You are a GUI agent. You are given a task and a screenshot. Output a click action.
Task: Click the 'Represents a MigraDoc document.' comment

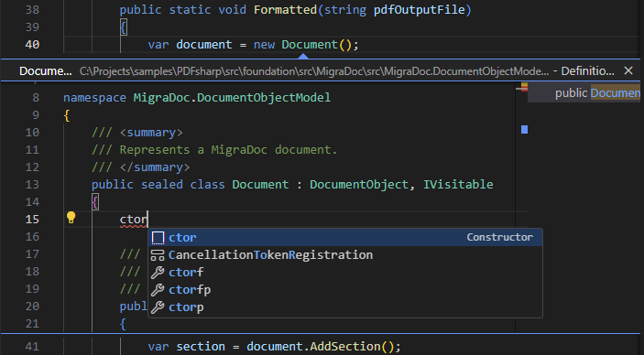pyautogui.click(x=228, y=149)
